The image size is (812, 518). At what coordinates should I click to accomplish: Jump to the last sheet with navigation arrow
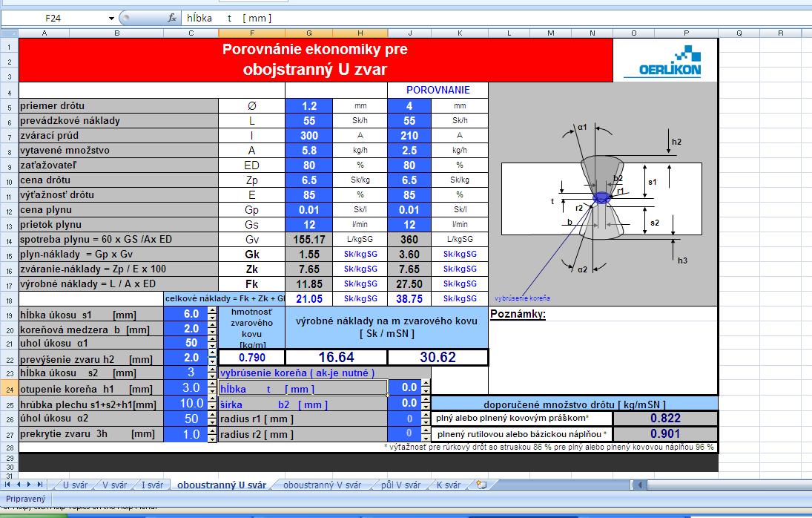(x=40, y=485)
